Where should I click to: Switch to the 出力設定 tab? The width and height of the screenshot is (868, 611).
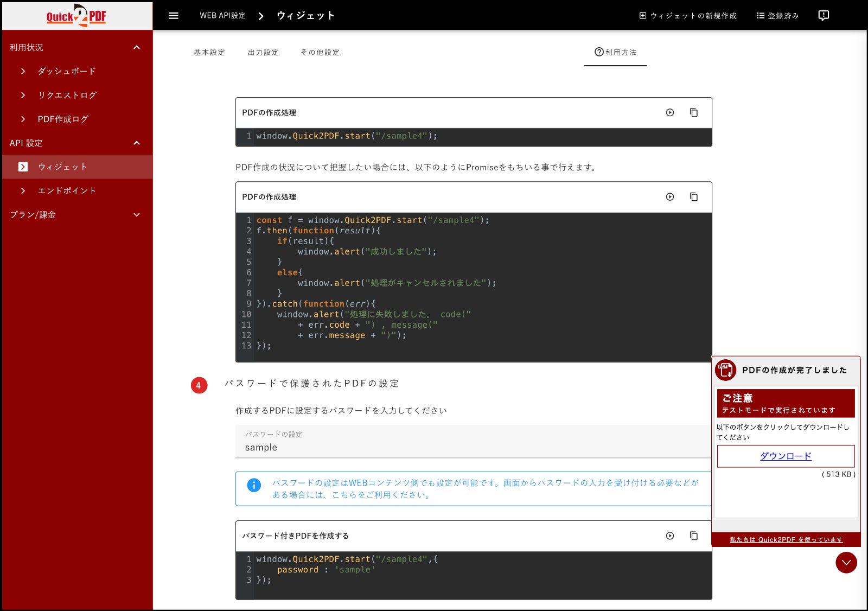tap(263, 53)
